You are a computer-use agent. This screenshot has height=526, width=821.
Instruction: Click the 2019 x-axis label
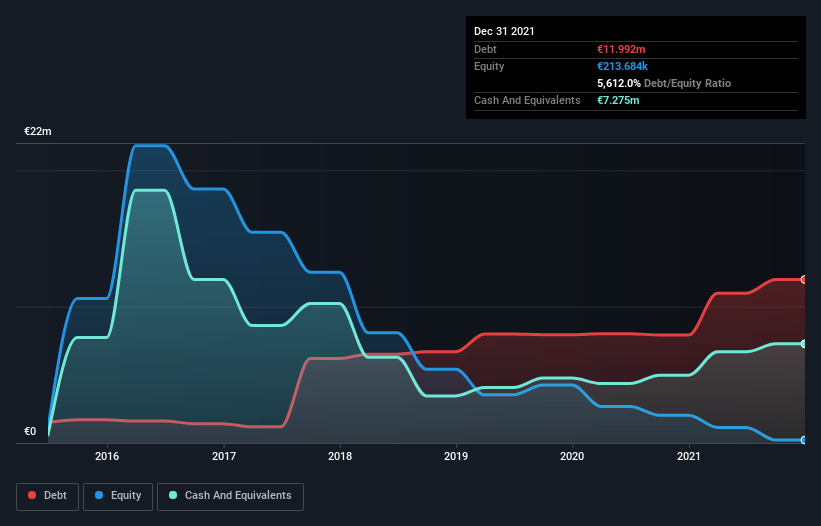456,456
